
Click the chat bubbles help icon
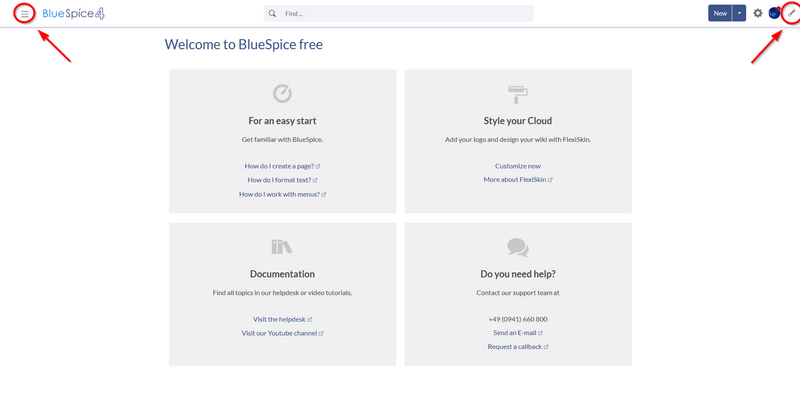[518, 248]
